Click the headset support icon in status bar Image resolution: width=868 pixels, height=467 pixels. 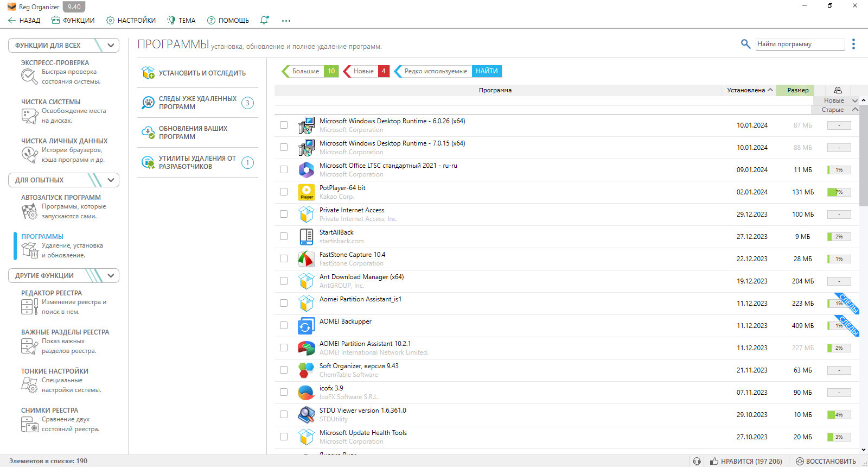(x=697, y=461)
